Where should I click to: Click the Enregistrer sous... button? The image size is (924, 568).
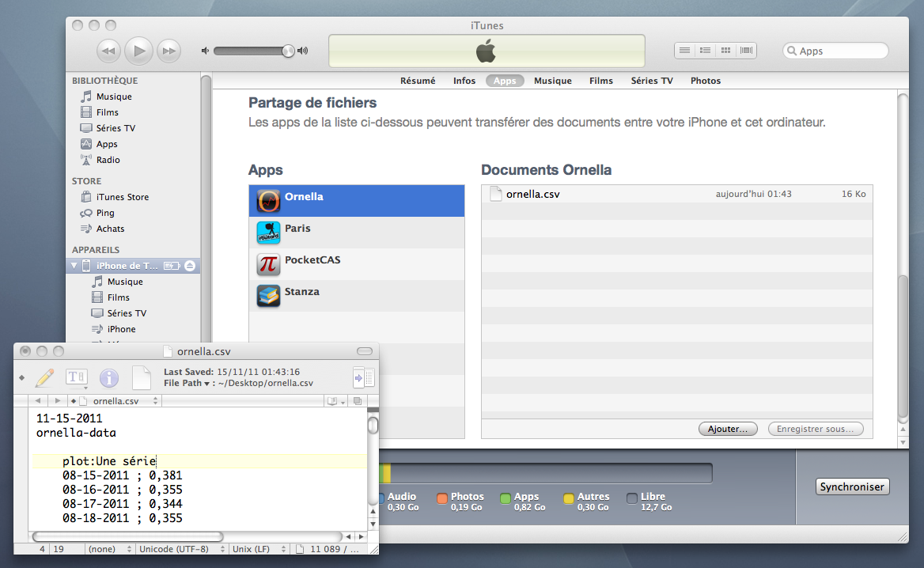tap(816, 429)
